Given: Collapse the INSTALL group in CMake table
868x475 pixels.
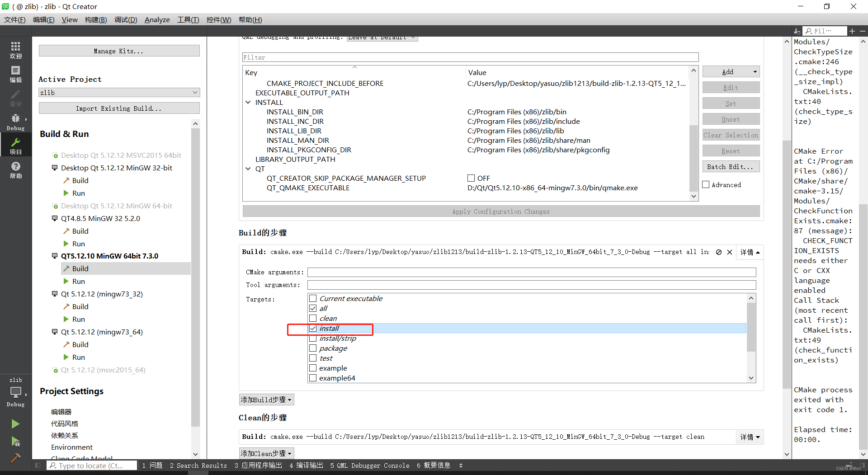Looking at the screenshot, I should (x=248, y=102).
